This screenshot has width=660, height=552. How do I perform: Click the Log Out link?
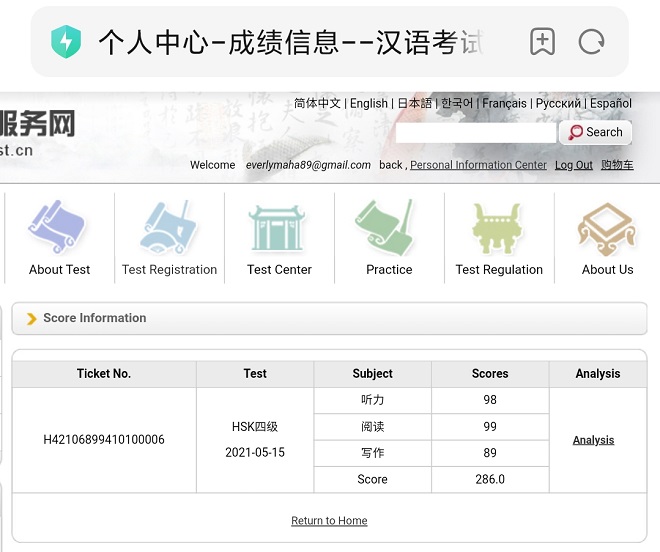pyautogui.click(x=574, y=165)
